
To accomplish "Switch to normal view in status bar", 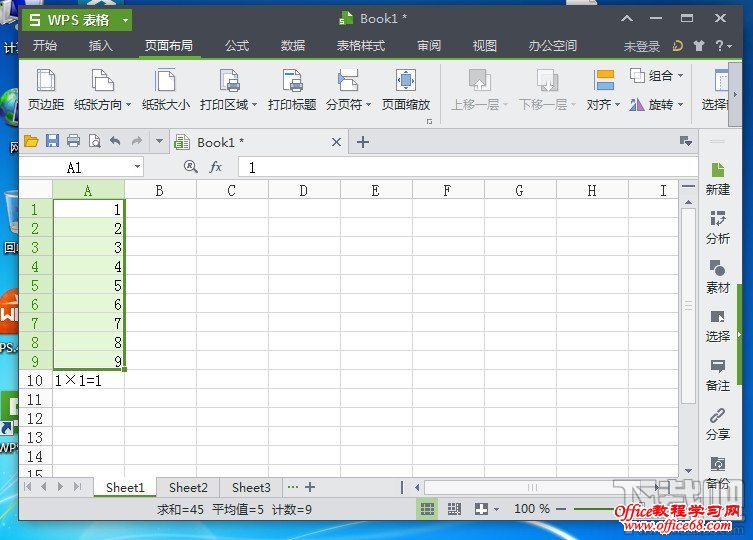I will point(427,509).
